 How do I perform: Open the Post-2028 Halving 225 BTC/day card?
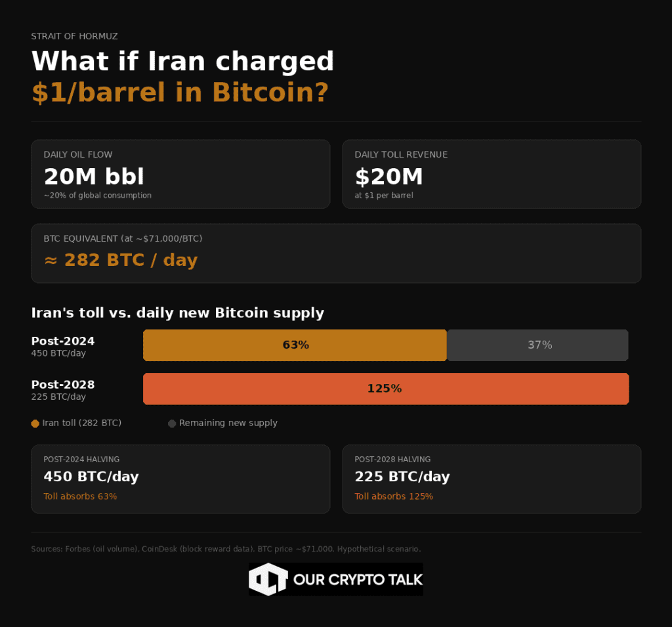click(492, 479)
